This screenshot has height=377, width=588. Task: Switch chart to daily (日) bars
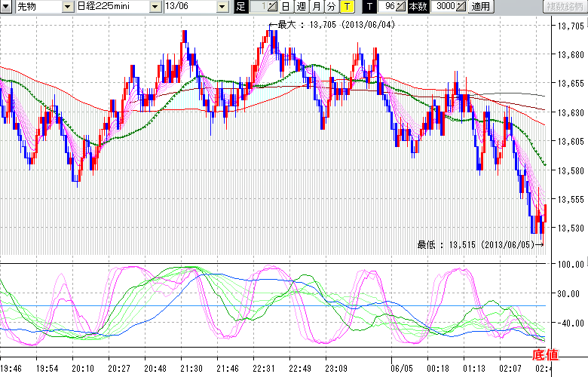click(x=286, y=7)
